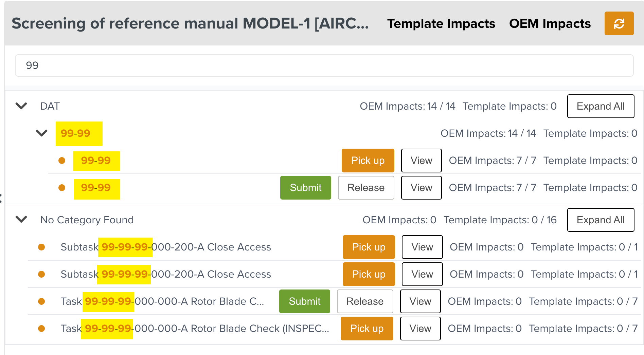View the second Subtask Close Access
Image resolution: width=644 pixels, height=355 pixels.
coord(422,274)
